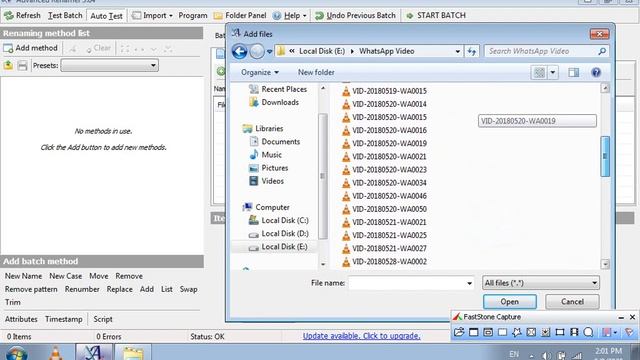Image resolution: width=640 pixels, height=360 pixels.
Task: Choose Add batch method
Action: click(x=147, y=289)
